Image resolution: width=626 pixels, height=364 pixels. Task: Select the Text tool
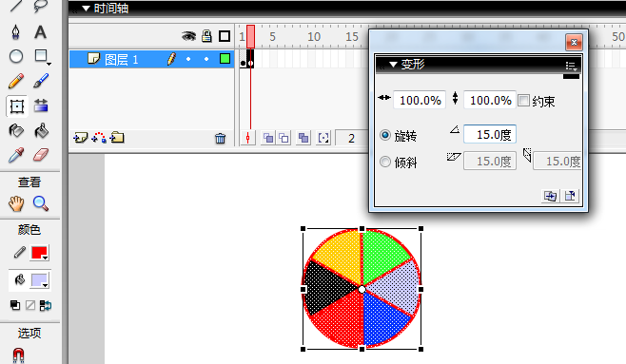point(40,32)
